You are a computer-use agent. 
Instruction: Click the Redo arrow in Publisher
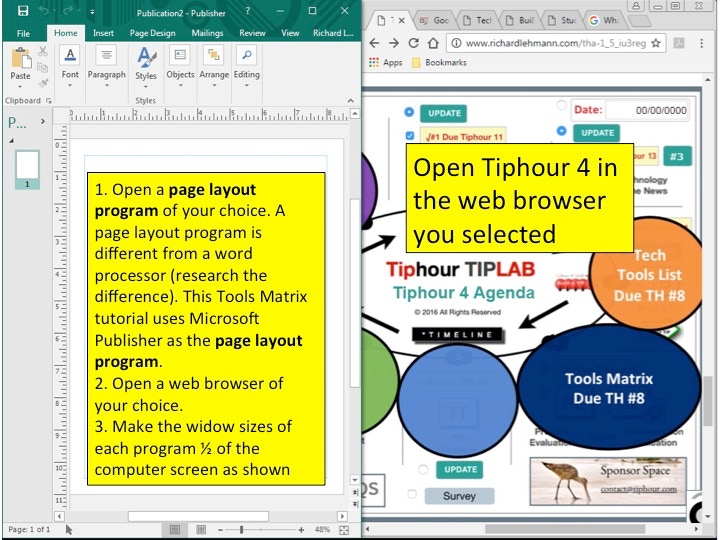point(70,11)
